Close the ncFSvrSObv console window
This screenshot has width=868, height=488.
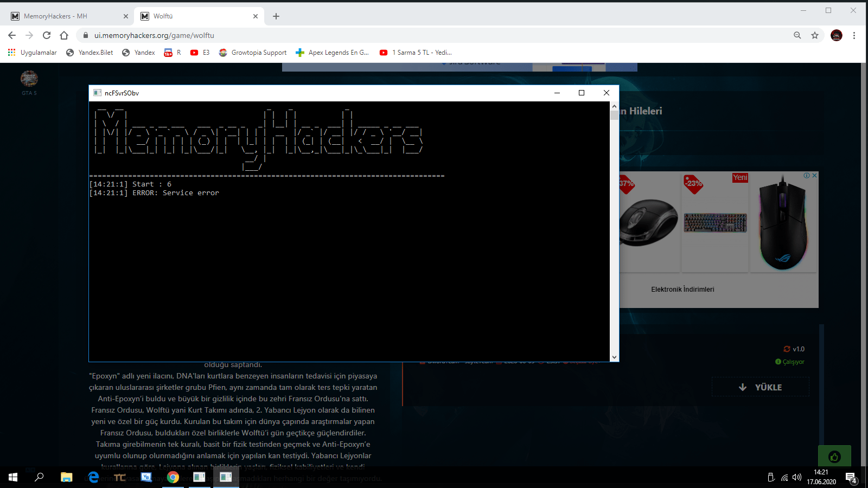click(607, 93)
